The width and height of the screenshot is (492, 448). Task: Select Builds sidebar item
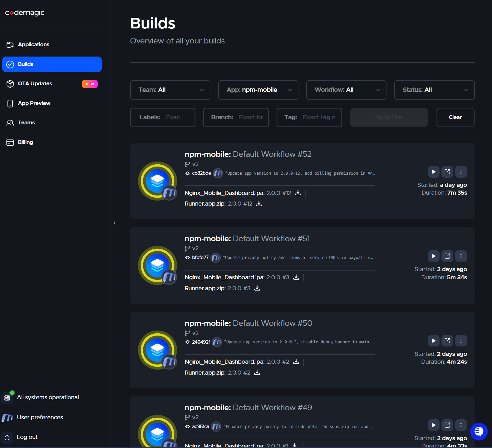click(x=52, y=64)
